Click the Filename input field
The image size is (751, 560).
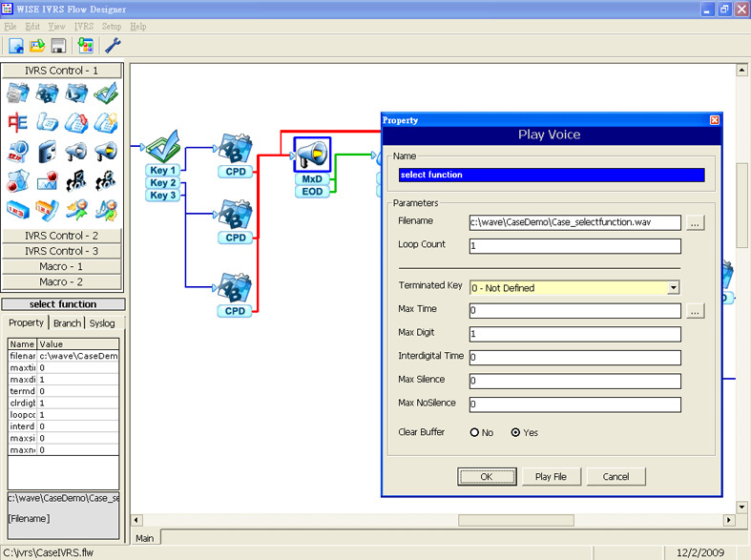[574, 222]
